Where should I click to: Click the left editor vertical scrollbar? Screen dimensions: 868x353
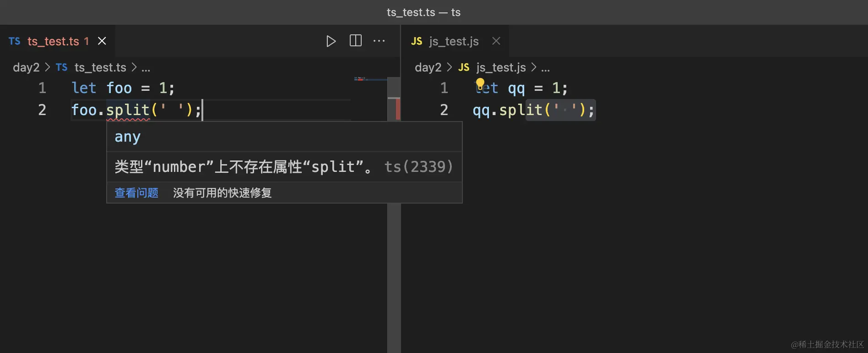tap(394, 215)
